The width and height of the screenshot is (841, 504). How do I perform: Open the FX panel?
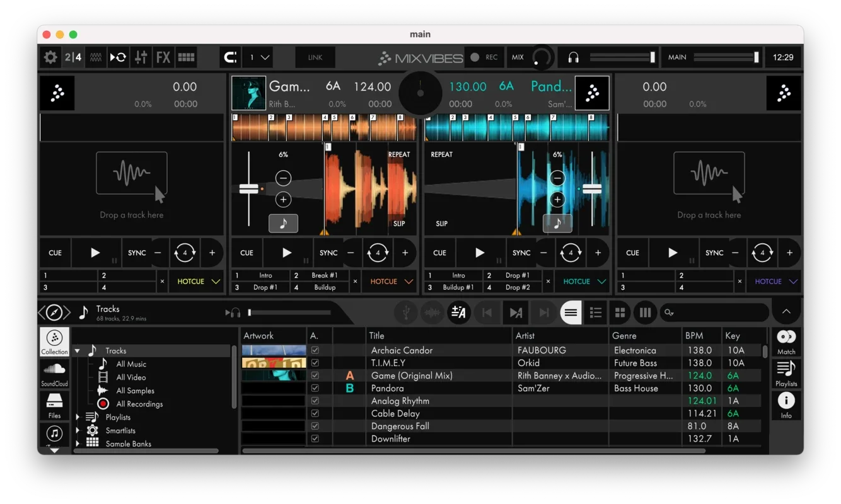(163, 57)
